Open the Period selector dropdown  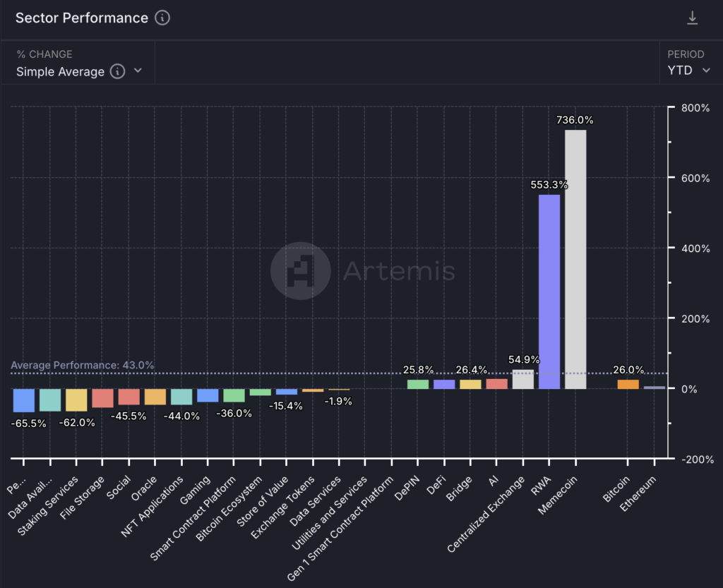click(x=688, y=71)
